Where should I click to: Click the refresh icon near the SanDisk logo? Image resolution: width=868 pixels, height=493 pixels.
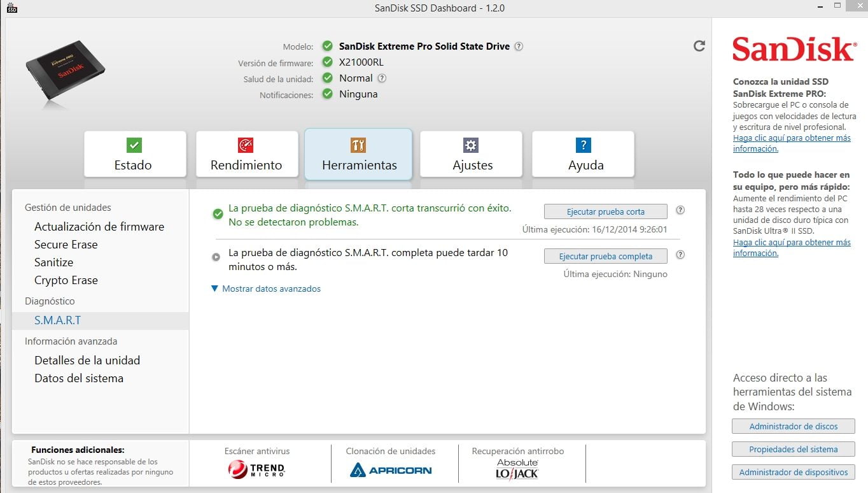pyautogui.click(x=699, y=46)
